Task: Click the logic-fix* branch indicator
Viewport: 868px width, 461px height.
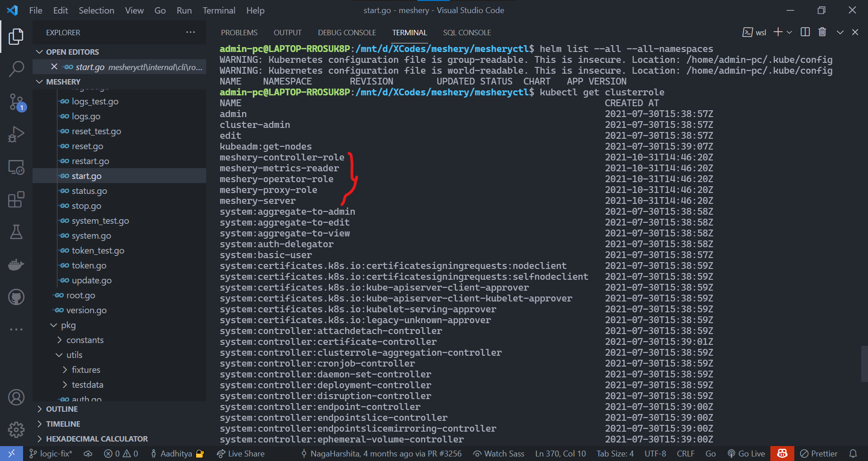Action: [51, 453]
